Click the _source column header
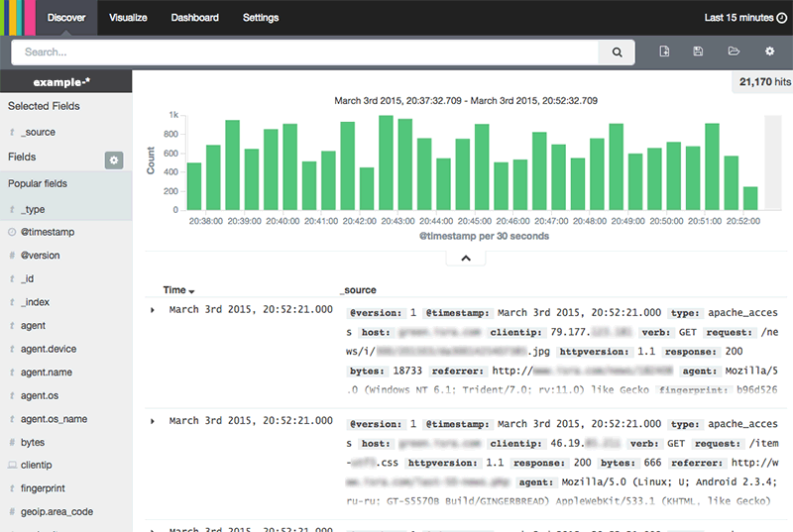This screenshot has width=793, height=532. coord(358,290)
